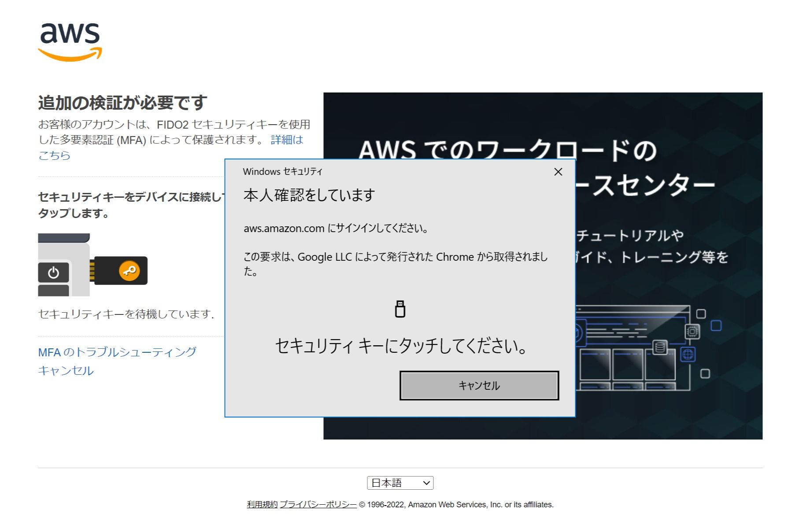Click the power button icon in illustration
Screen dimensions: 799x532
53,273
